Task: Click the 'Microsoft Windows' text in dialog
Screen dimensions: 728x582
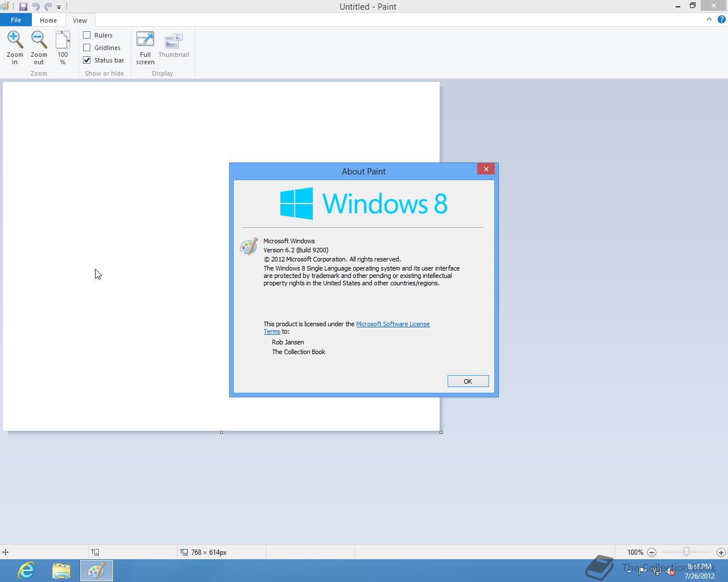Action: coord(289,241)
